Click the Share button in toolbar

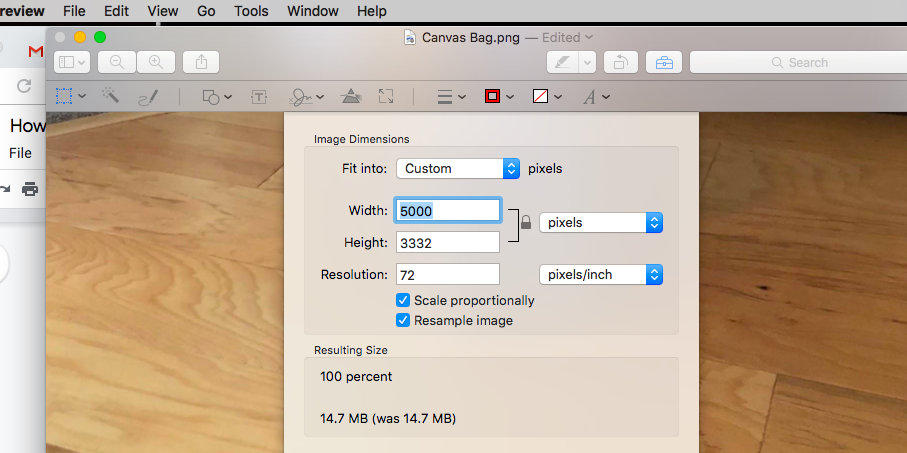201,62
